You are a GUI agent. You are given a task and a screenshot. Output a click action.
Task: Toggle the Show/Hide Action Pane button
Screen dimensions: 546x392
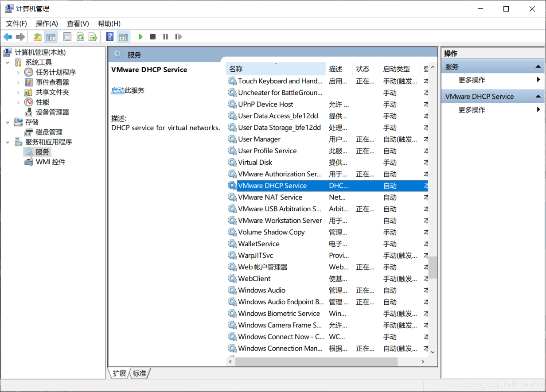tap(123, 37)
